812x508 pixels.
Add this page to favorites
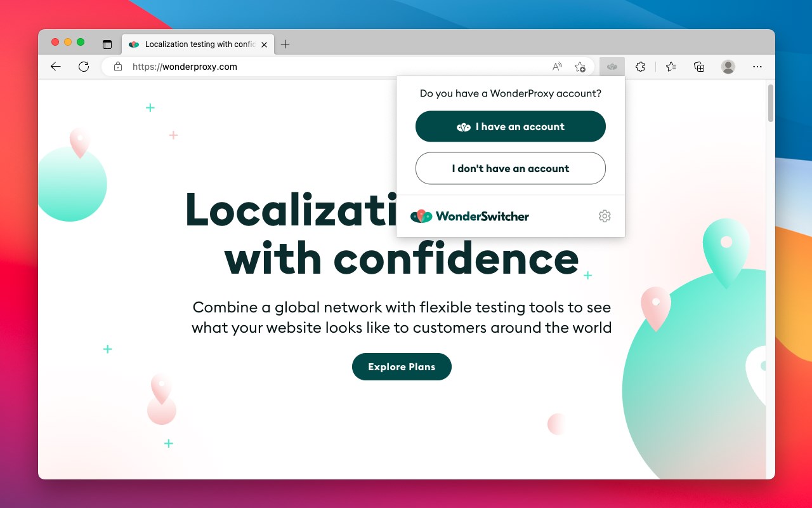(x=579, y=67)
